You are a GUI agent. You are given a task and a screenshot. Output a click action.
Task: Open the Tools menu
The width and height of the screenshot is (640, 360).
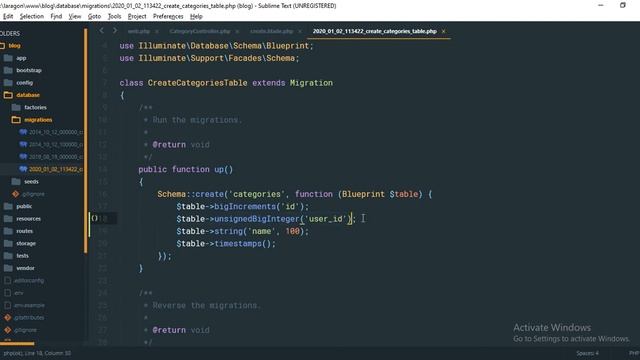pyautogui.click(x=114, y=16)
